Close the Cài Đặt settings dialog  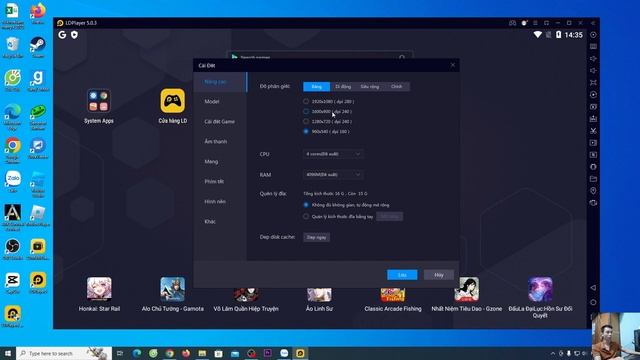[453, 65]
